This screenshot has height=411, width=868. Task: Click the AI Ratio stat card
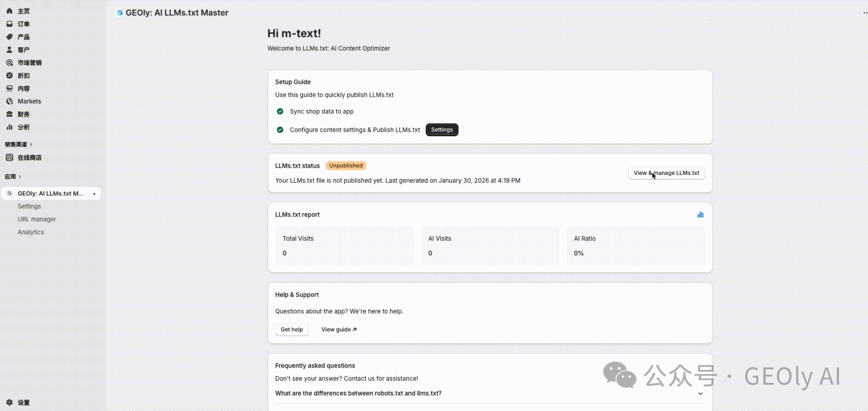coord(636,246)
